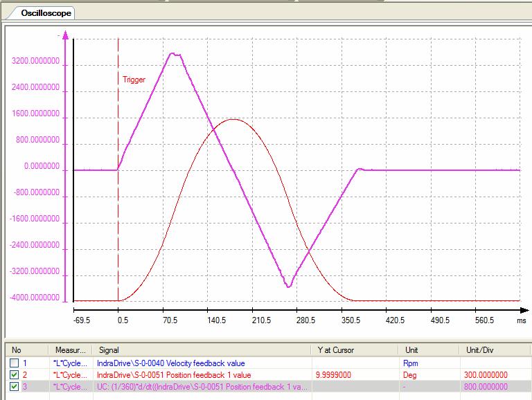Click the 3200.0000000 y-axis label
Viewport: 532px width, 400px height.
pos(35,61)
